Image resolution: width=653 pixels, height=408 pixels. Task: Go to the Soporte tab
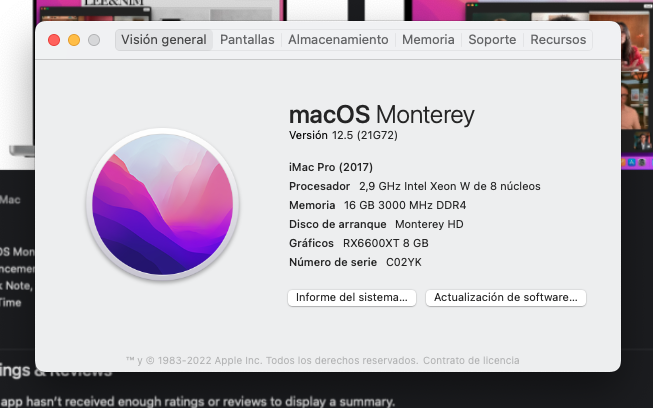click(492, 40)
